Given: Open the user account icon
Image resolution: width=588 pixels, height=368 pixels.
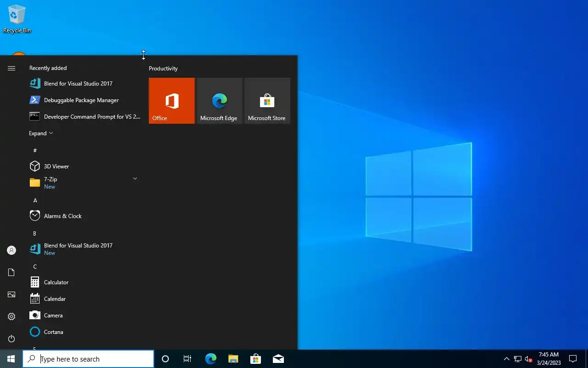Looking at the screenshot, I should click(11, 250).
